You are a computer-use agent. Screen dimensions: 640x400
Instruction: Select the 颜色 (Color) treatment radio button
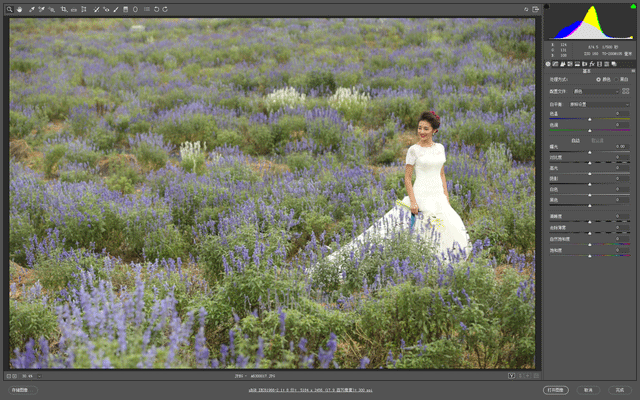(x=598, y=79)
